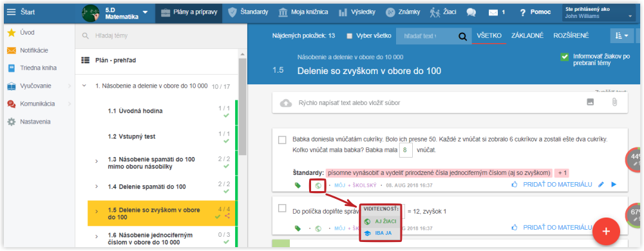This screenshot has height=251, width=644.
Task: Open Štandardy in the top navigation
Action: (248, 12)
